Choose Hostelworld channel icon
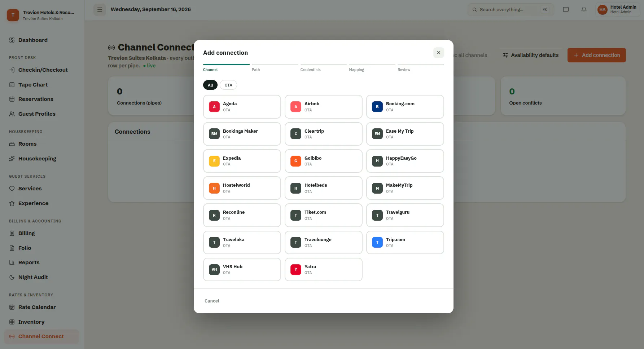The image size is (644, 349). pos(214,188)
